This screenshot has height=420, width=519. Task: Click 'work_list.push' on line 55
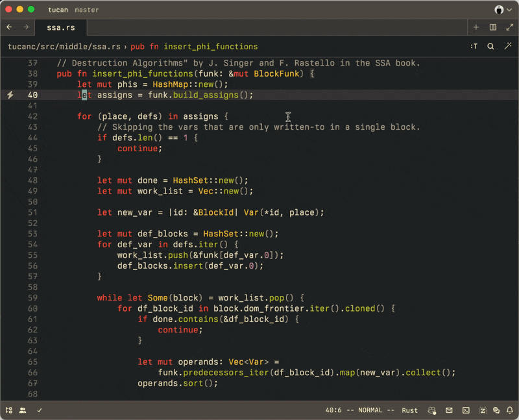(152, 255)
